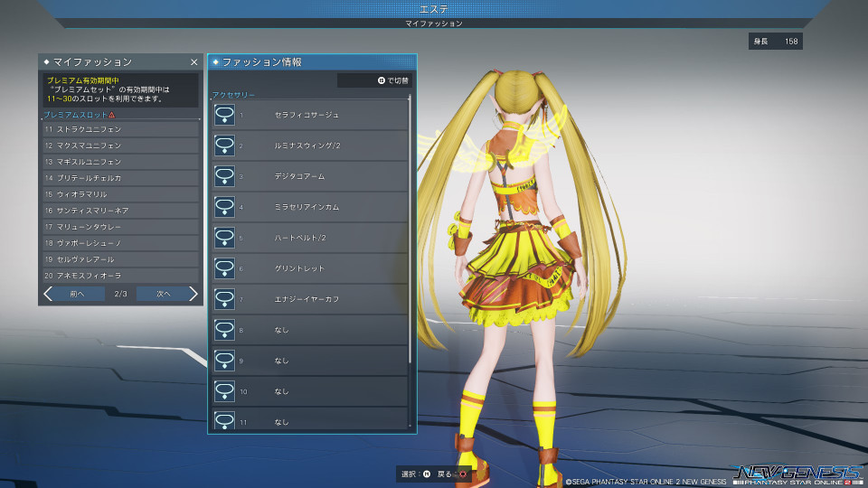Image resolution: width=868 pixels, height=488 pixels.
Task: Click the accessory icon beside エナジーイヤーカフ
Action: click(x=224, y=299)
